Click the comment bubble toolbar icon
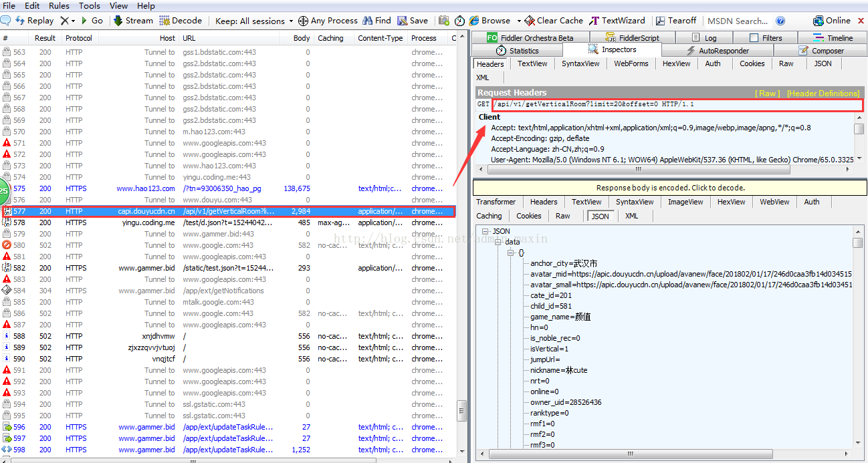 [5, 21]
